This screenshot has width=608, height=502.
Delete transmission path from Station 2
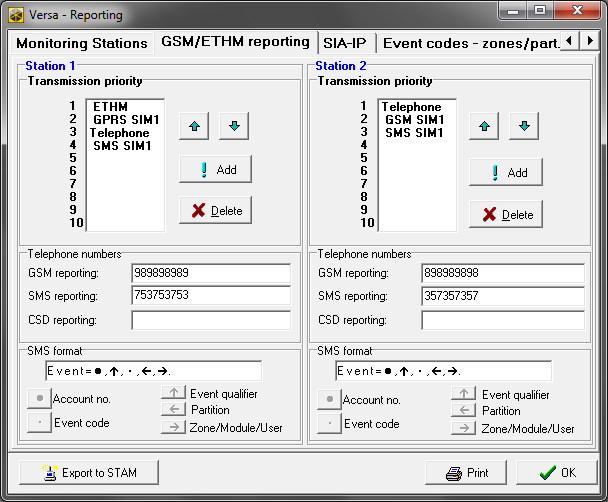506,214
